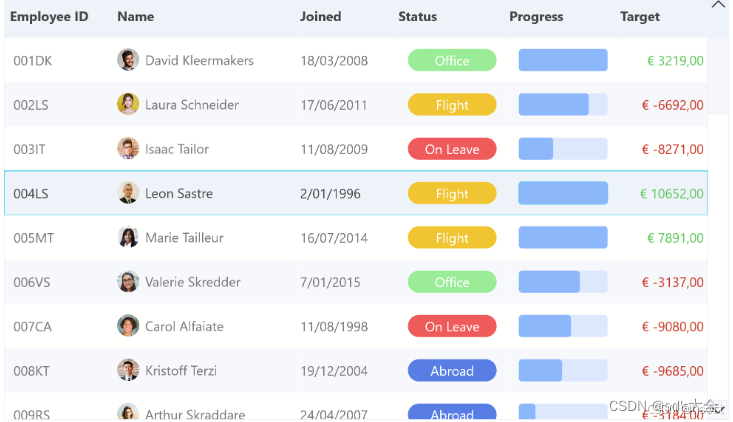Click the Status column header

pyautogui.click(x=418, y=17)
